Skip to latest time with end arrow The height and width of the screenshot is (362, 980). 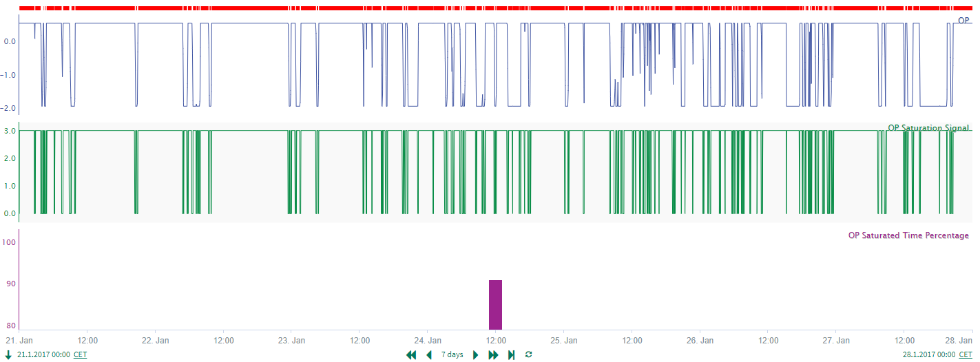click(511, 355)
